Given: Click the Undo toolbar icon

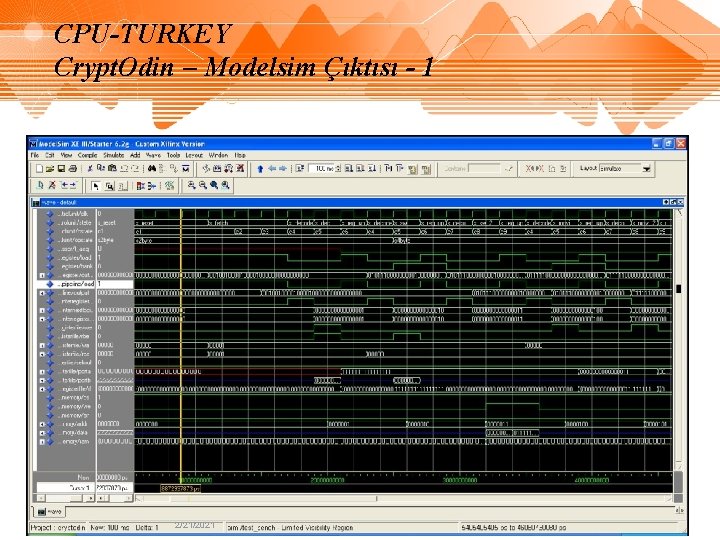Looking at the screenshot, I should point(124,169).
